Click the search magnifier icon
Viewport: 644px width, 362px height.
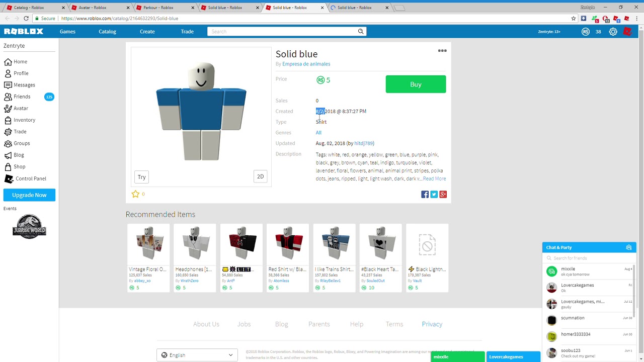tap(361, 31)
